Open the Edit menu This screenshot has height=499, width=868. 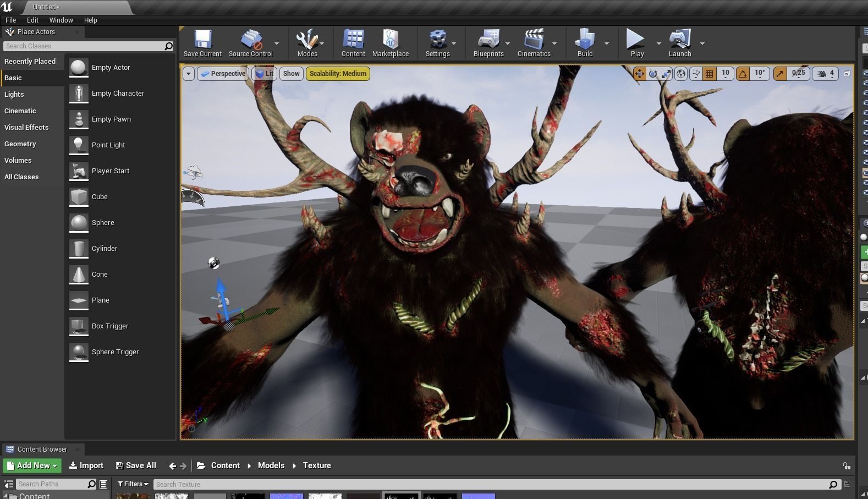[x=32, y=20]
